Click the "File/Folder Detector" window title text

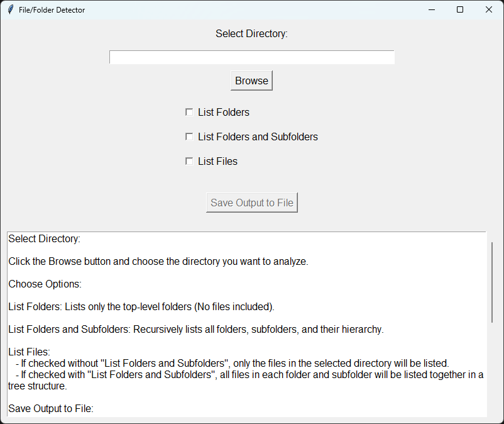pos(52,10)
